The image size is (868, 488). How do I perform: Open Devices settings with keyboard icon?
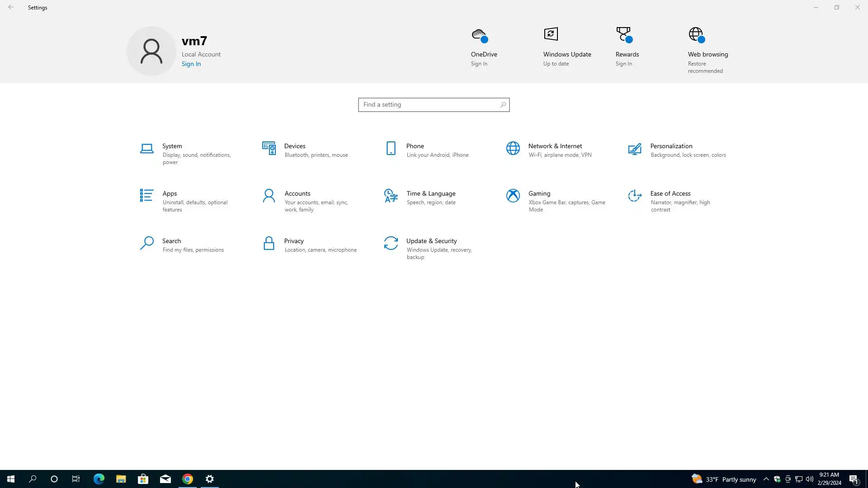269,148
